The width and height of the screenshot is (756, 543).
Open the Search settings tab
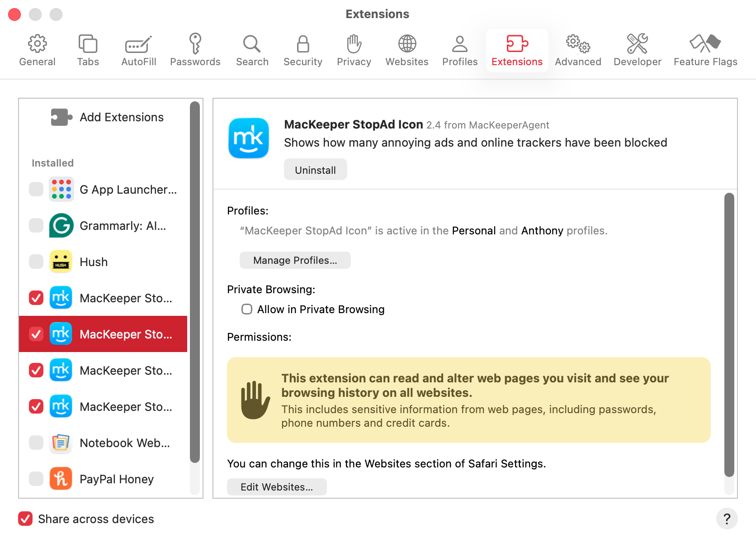click(x=252, y=51)
